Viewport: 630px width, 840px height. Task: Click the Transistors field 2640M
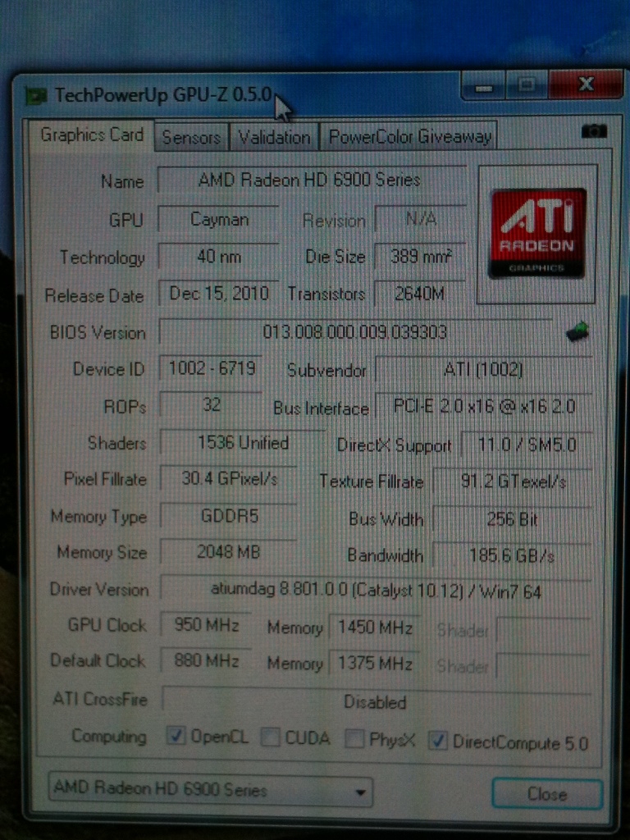coord(420,294)
